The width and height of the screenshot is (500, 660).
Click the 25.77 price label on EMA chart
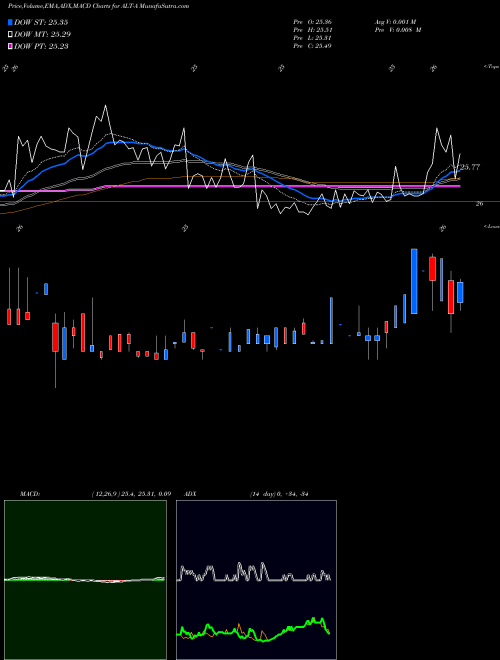470,168
